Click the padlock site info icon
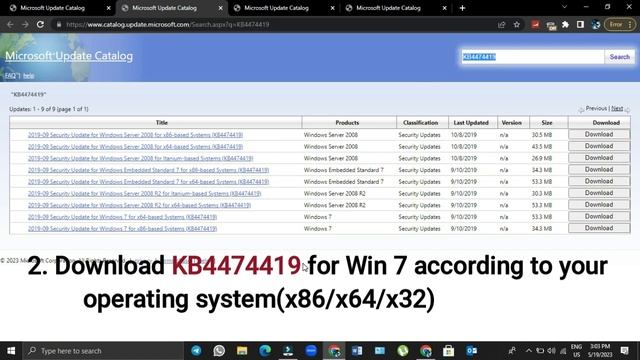640x360 pixels. pos(59,24)
